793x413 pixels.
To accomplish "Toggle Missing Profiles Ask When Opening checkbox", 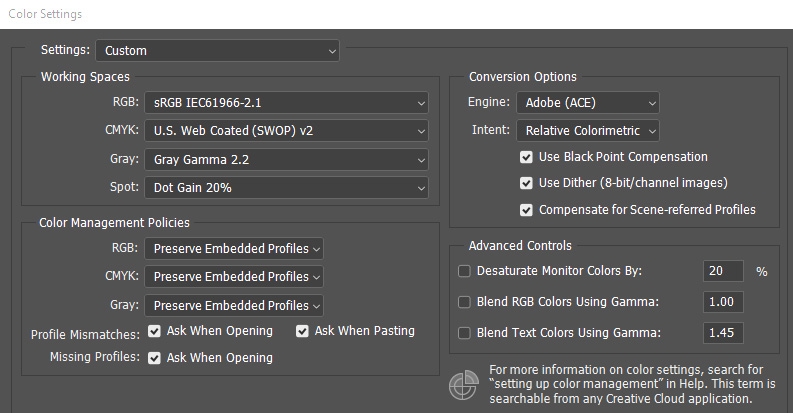I will click(x=154, y=358).
